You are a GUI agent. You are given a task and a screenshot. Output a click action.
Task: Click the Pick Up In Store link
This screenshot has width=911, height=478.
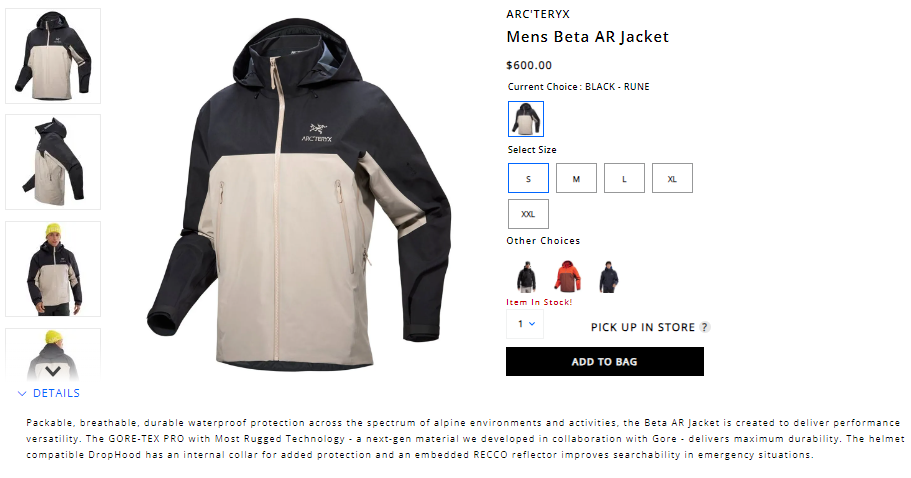pyautogui.click(x=643, y=327)
